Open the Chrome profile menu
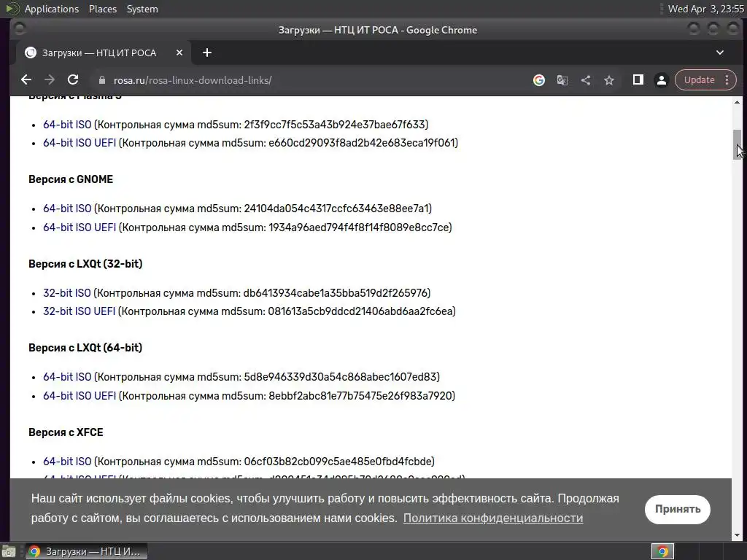747x560 pixels. [x=661, y=80]
